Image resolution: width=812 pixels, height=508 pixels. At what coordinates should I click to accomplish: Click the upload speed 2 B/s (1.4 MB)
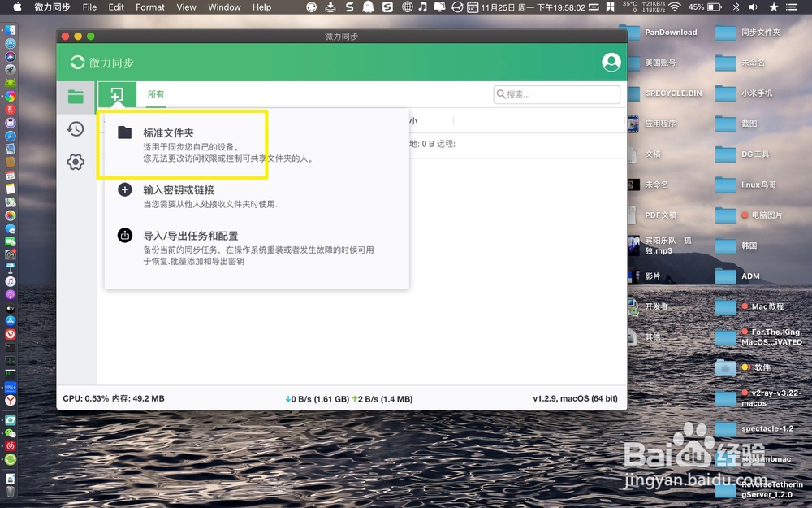coord(382,399)
